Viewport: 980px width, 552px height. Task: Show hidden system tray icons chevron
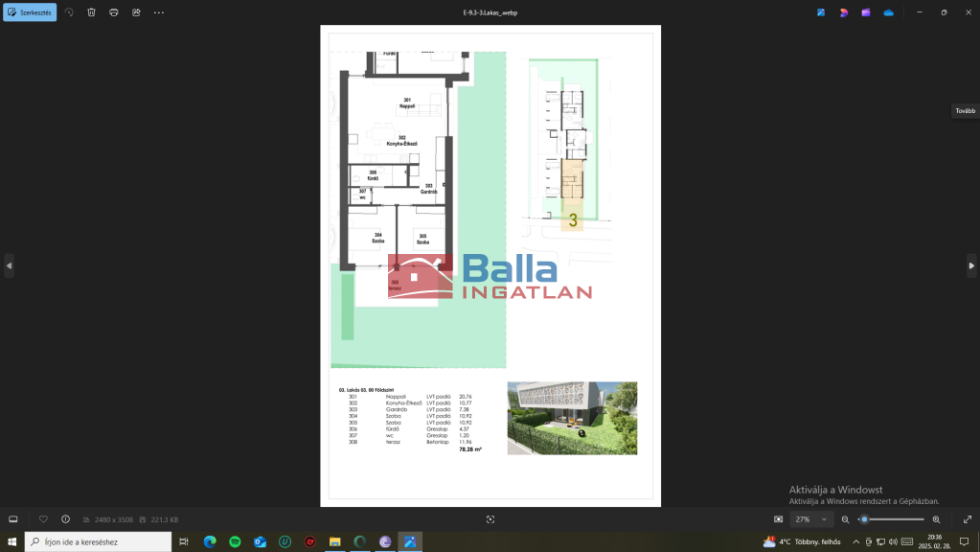click(855, 541)
